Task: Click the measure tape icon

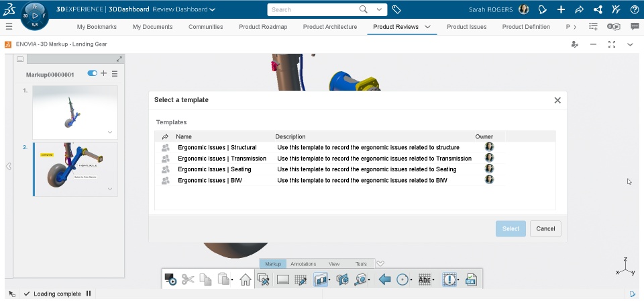Action: 361,279
